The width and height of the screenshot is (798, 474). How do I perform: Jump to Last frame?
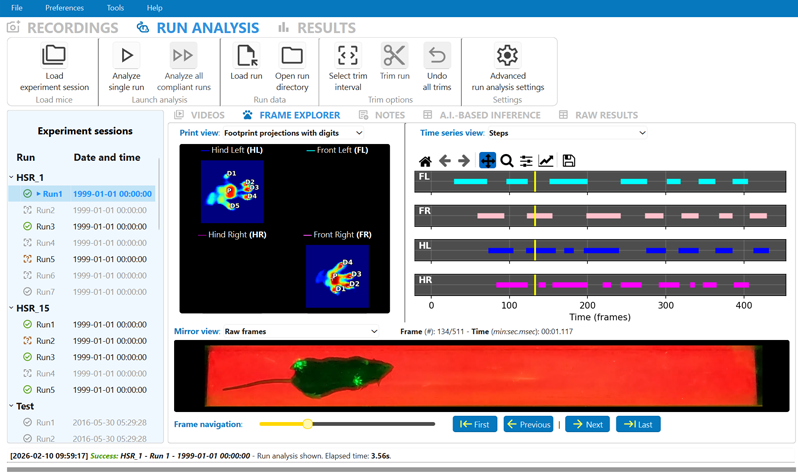[x=638, y=424]
